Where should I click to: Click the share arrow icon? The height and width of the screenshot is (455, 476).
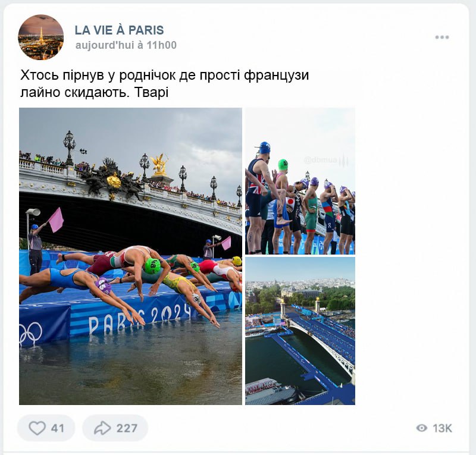click(x=102, y=428)
